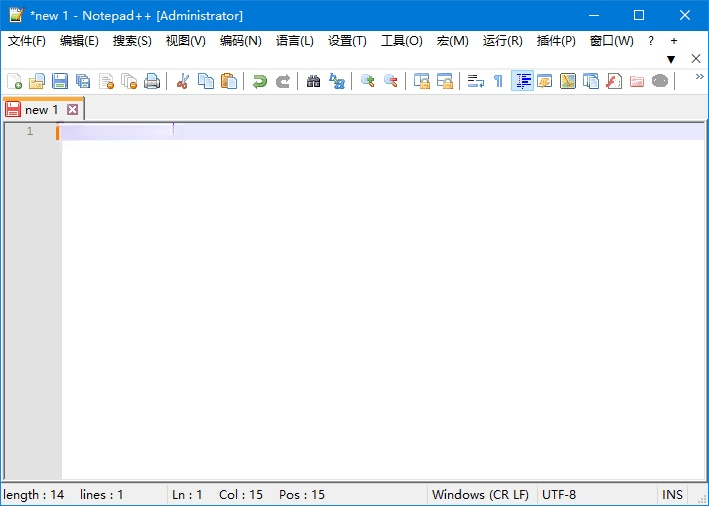Open the black triangle dropdown below the plus

click(x=671, y=59)
